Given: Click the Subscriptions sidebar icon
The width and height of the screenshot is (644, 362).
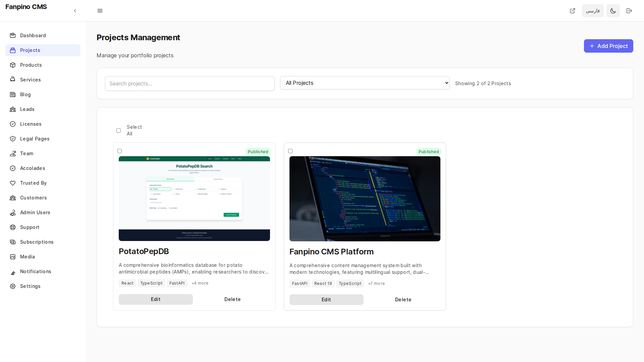Looking at the screenshot, I should pos(13,242).
